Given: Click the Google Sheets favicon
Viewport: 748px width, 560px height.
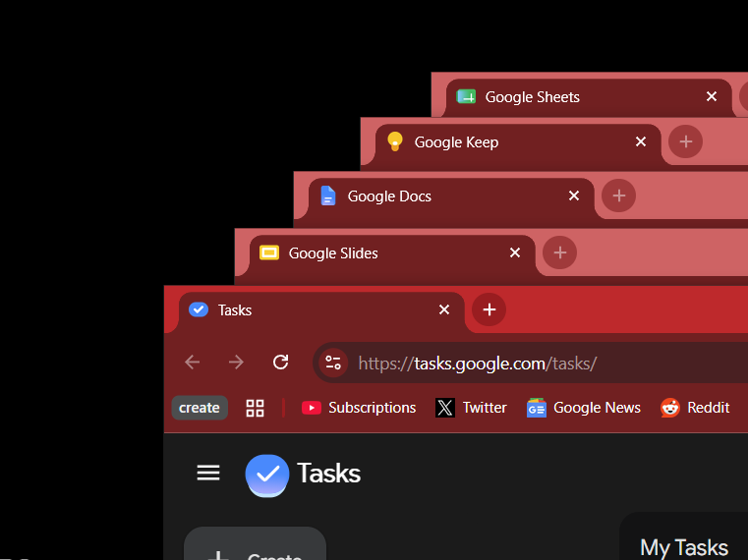Looking at the screenshot, I should click(x=466, y=97).
